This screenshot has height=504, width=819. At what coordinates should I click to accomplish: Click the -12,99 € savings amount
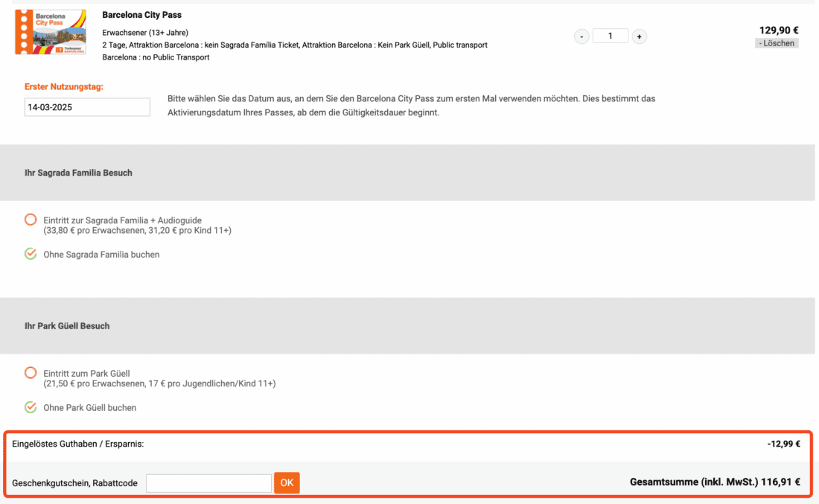783,444
